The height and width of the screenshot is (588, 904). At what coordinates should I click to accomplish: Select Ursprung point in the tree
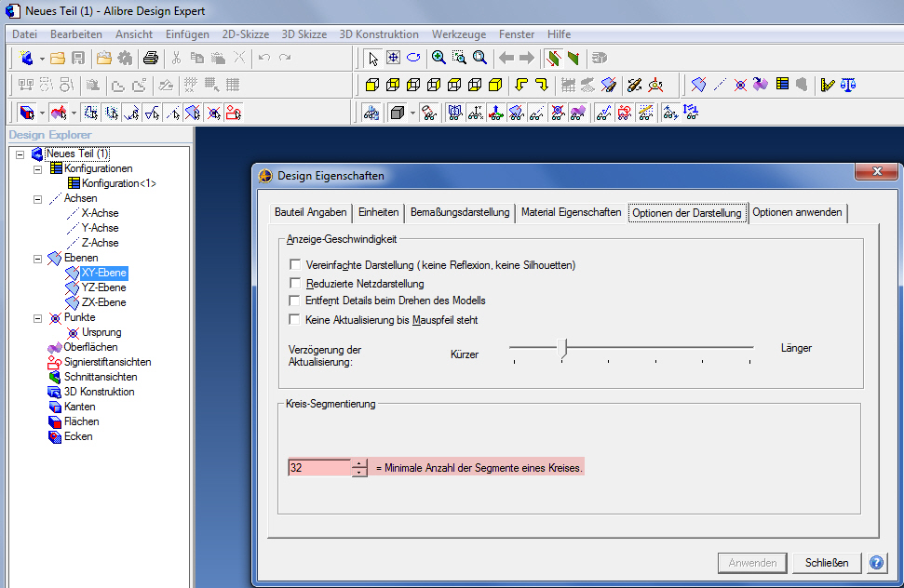pyautogui.click(x=101, y=332)
